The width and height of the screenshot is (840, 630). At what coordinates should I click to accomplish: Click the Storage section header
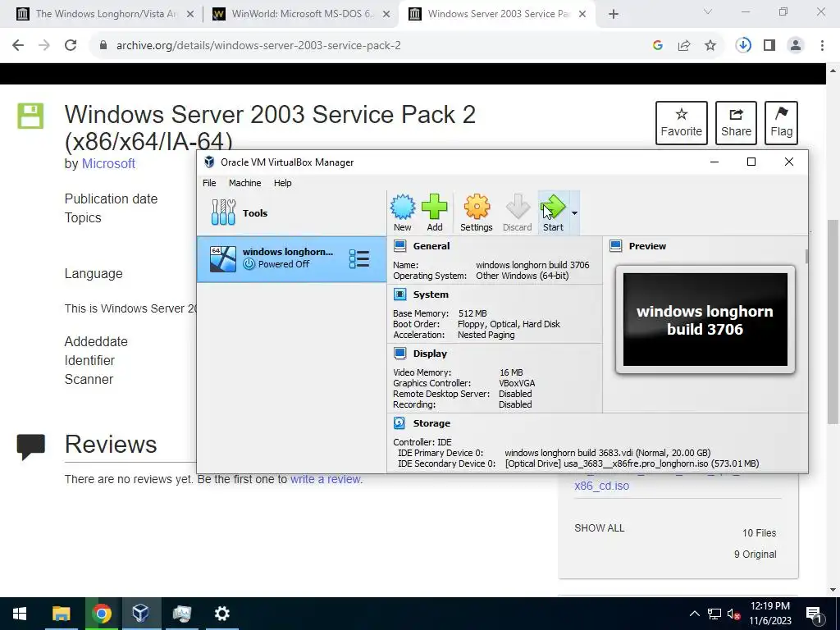pos(431,423)
